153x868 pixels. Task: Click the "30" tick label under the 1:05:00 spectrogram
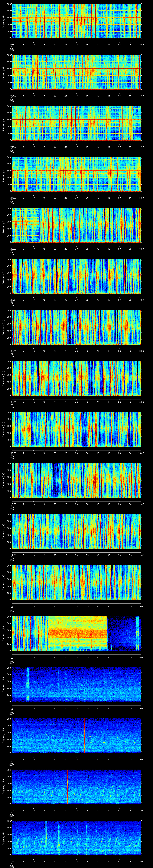[x=77, y=248]
